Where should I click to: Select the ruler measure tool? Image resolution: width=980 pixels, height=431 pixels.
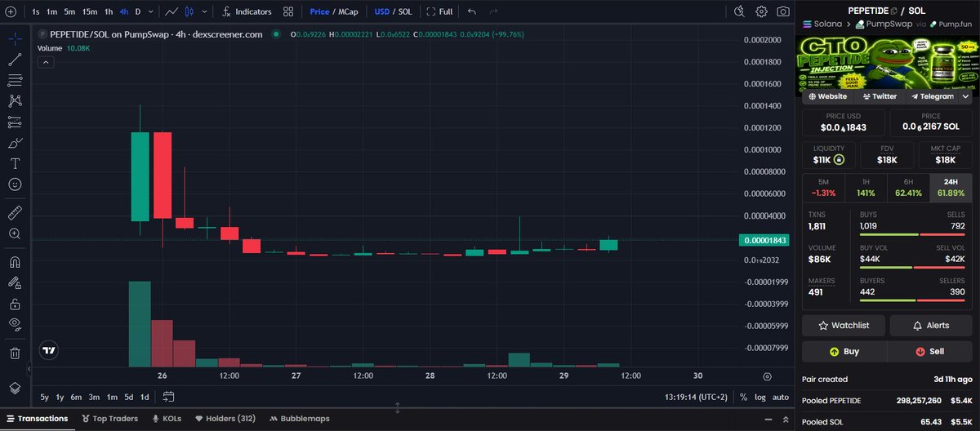(x=15, y=213)
